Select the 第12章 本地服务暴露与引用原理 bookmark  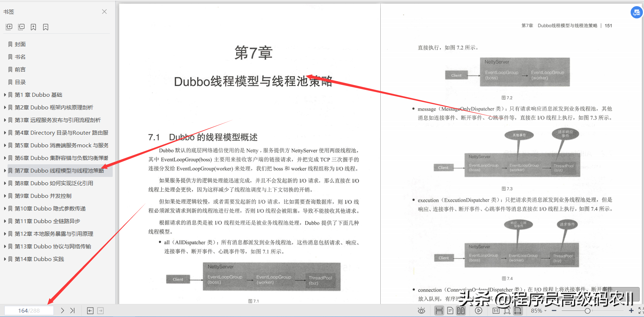(54, 234)
